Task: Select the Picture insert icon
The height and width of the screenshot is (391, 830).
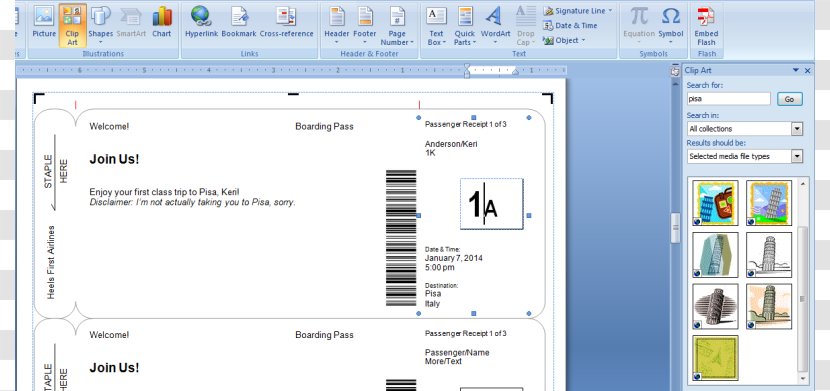Action: [x=44, y=23]
